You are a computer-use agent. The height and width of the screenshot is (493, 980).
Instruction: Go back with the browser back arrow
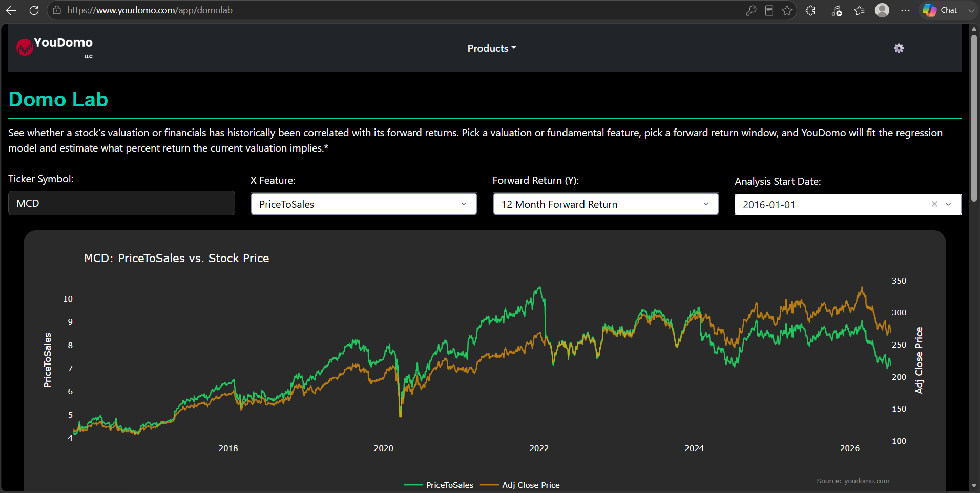tap(11, 10)
